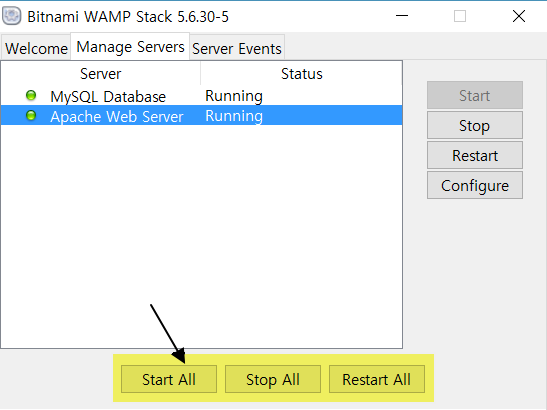Click the greyed-out Start button
This screenshot has height=410, width=547.
coord(475,95)
